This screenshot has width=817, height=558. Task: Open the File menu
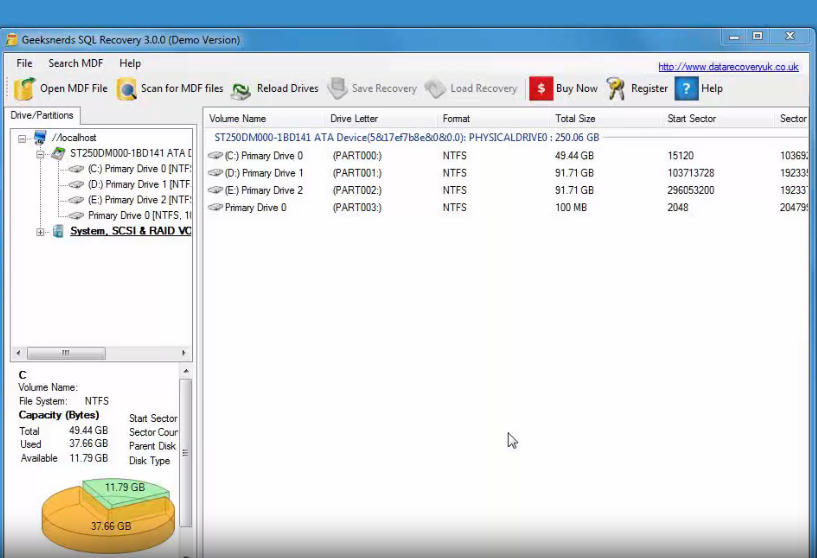tap(24, 63)
